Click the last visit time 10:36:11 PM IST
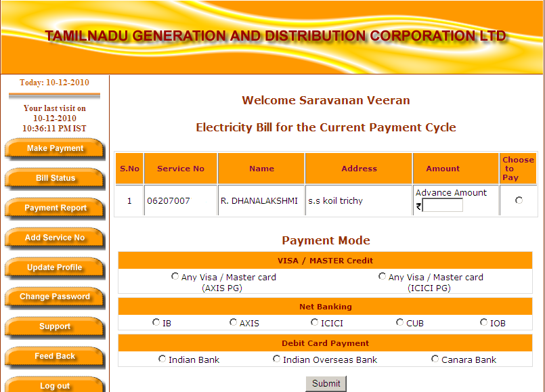This screenshot has width=545, height=392. pyautogui.click(x=54, y=129)
